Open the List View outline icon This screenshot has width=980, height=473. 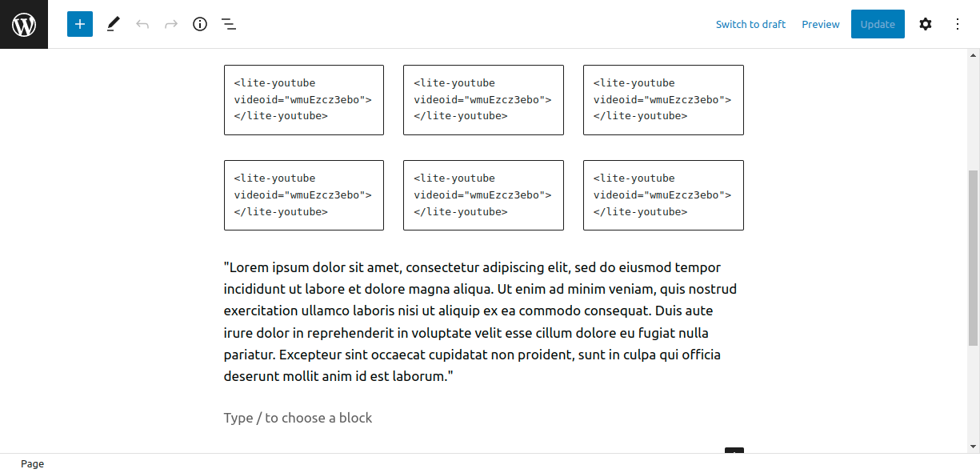(x=229, y=24)
